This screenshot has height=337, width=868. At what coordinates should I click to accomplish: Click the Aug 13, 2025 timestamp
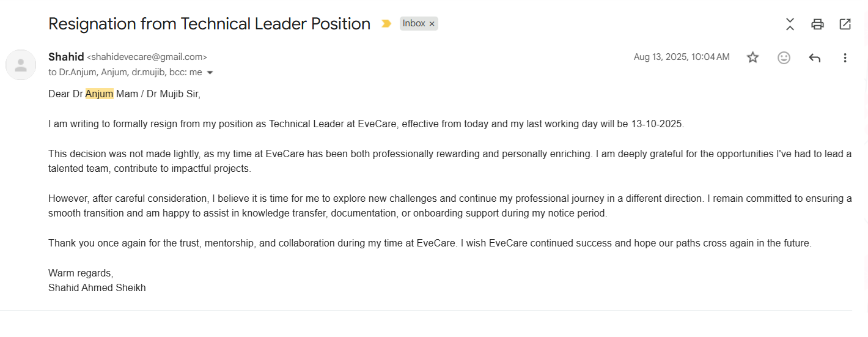[681, 57]
